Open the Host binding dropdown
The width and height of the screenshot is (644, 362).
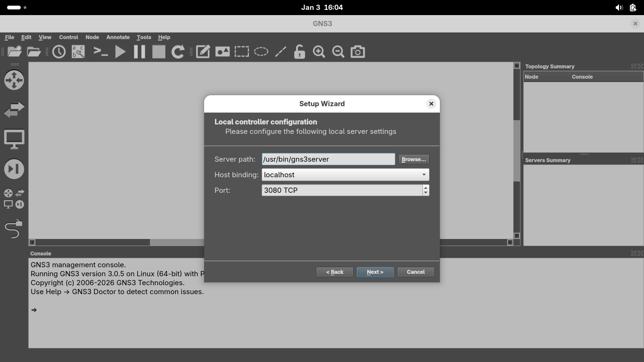[x=345, y=175]
